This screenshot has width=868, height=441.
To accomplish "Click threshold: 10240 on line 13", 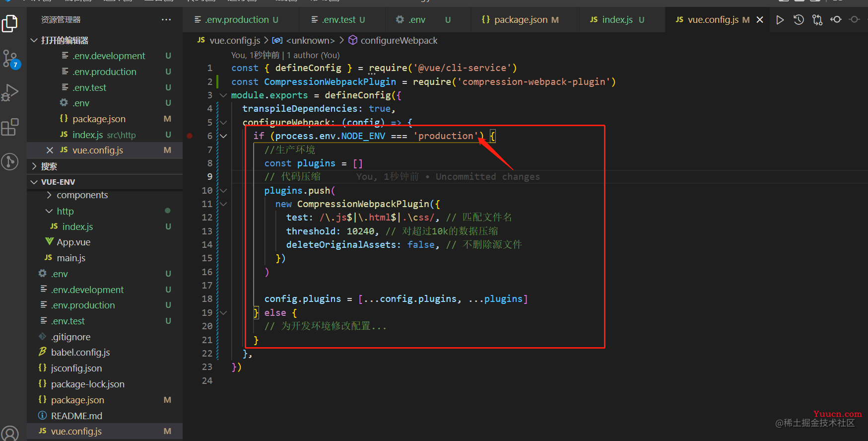I will tap(331, 231).
